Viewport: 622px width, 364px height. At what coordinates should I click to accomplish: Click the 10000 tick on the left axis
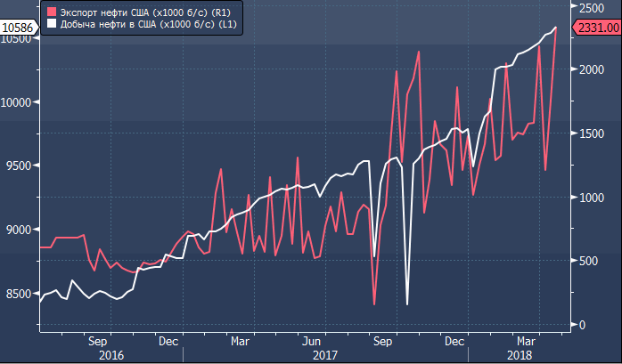coord(15,101)
